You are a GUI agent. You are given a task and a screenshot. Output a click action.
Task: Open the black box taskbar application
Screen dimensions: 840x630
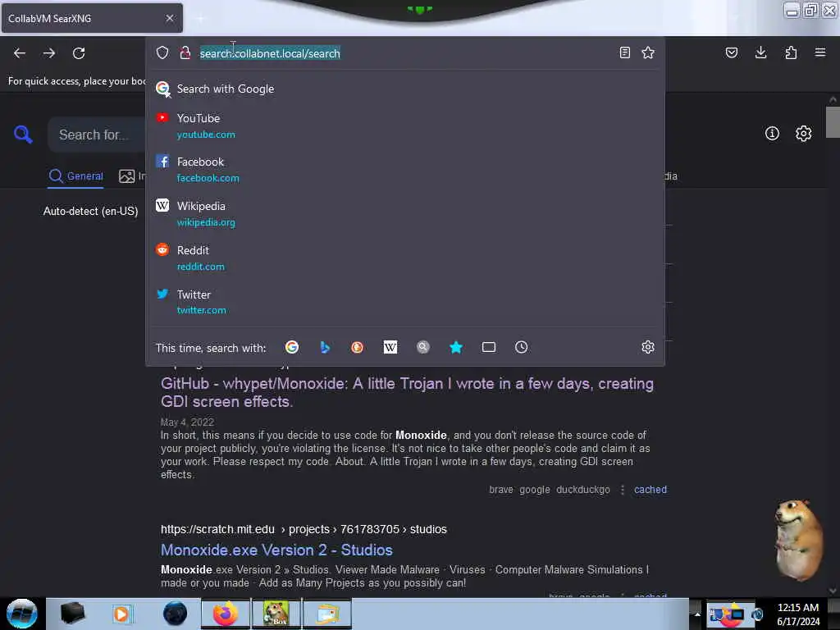(72, 614)
